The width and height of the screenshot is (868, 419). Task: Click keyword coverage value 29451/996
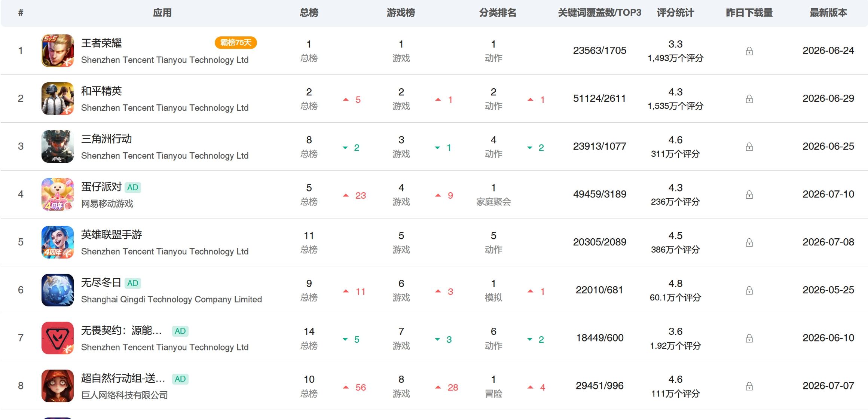(x=600, y=386)
